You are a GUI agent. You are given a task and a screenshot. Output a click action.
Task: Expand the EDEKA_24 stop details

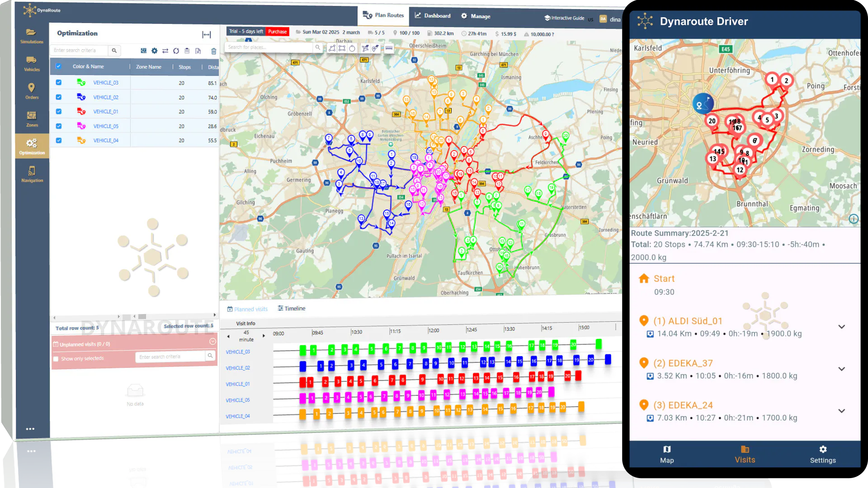[x=841, y=411]
